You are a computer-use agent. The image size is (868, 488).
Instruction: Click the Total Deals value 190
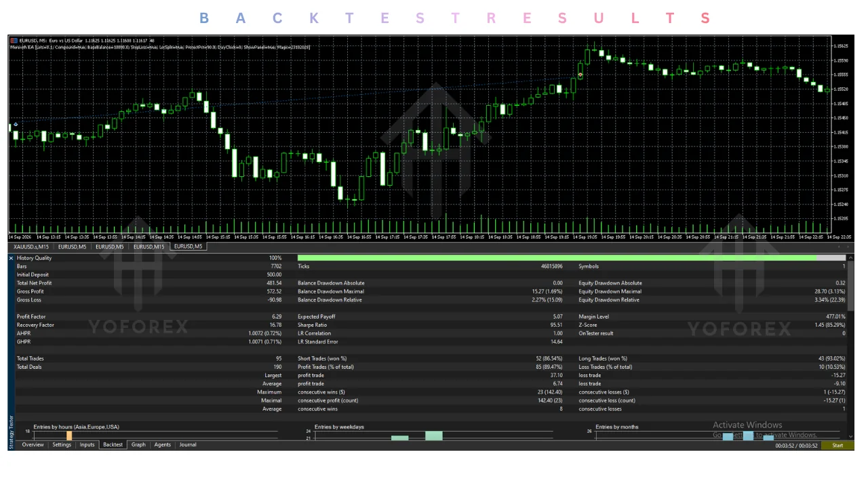(x=277, y=367)
